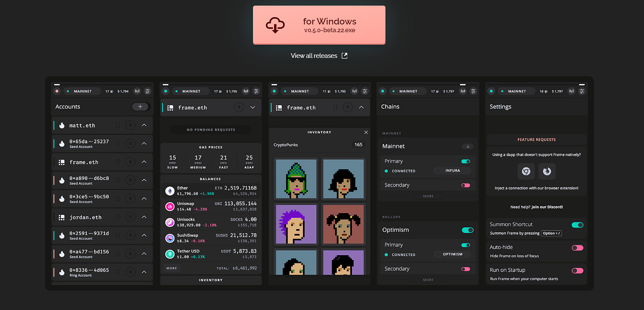Enable the Auto-hide toggle

pyautogui.click(x=578, y=248)
